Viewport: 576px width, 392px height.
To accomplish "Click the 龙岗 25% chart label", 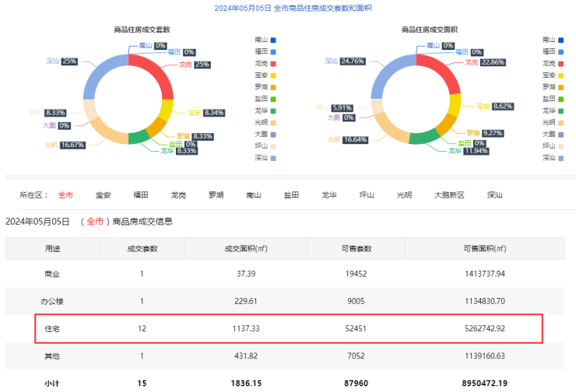I will 194,65.
